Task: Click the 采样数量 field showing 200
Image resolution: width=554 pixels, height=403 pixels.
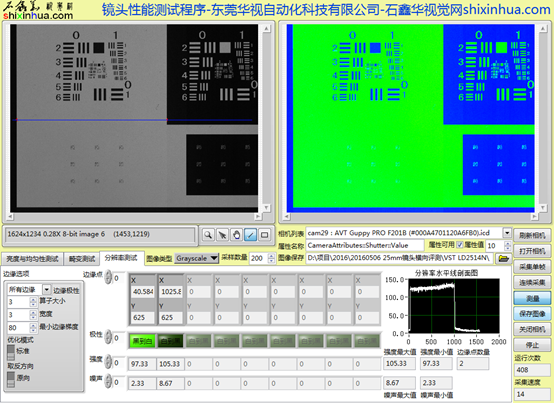Action: [x=259, y=259]
